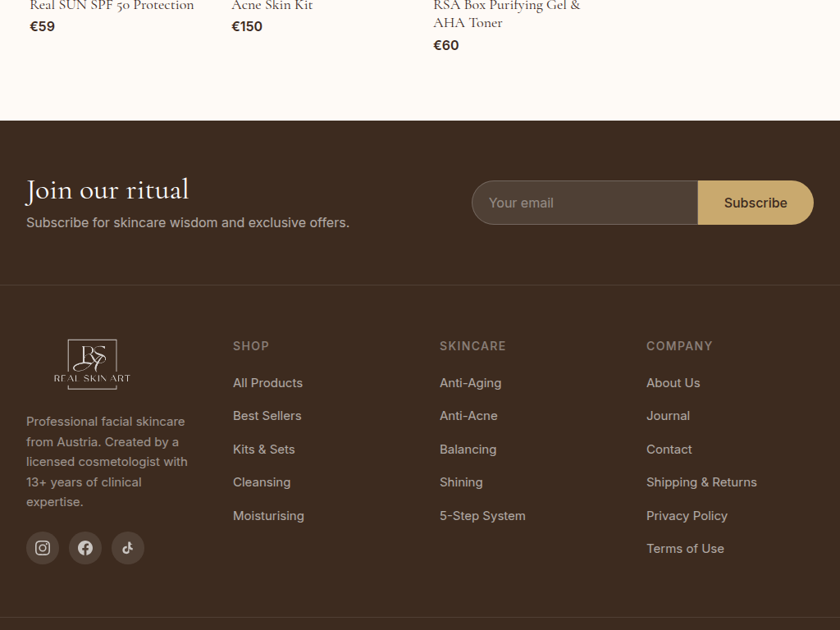Open the Anti-Acne skincare link

click(468, 416)
